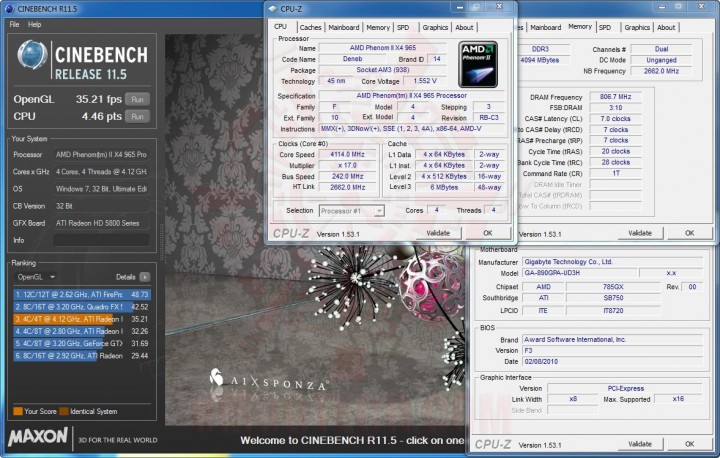Click the Cinebench title bar app icon

pos(9,9)
